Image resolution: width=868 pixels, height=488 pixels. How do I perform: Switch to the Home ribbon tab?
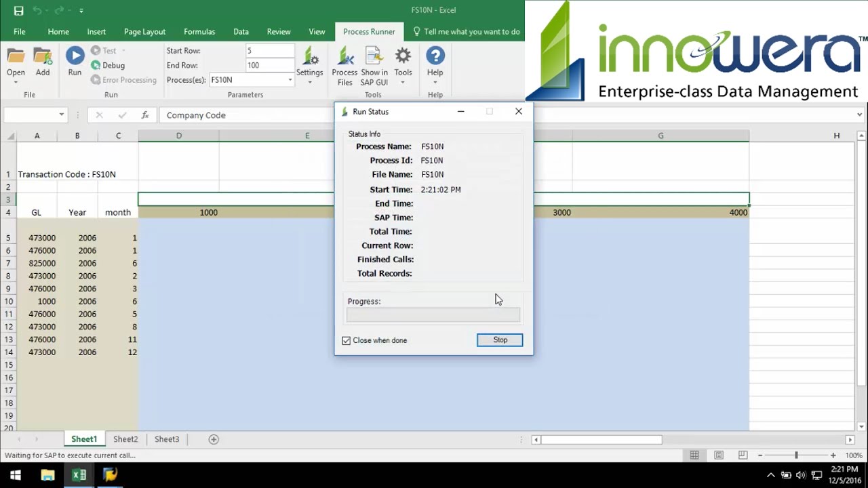pyautogui.click(x=58, y=32)
